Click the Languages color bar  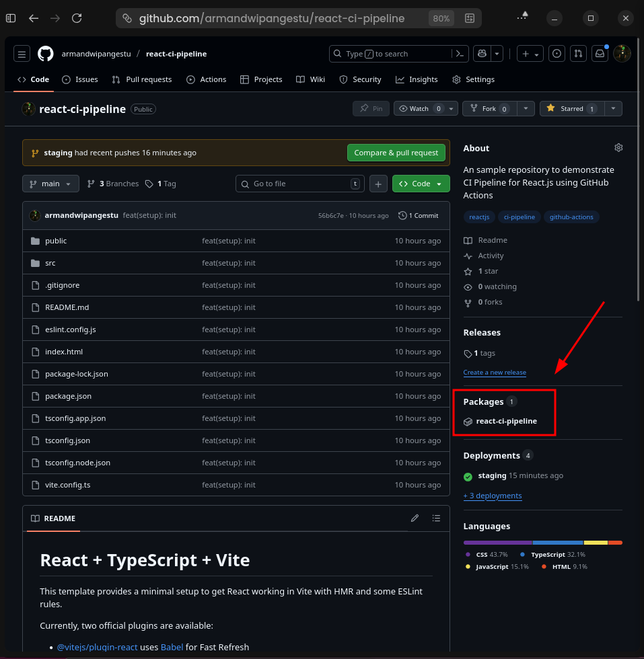(x=542, y=542)
